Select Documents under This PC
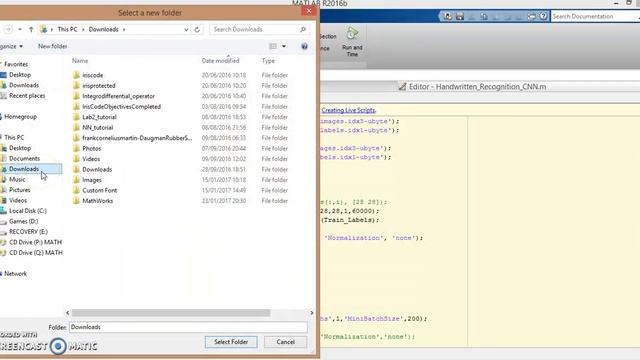Image resolution: width=640 pixels, height=360 pixels. (x=24, y=158)
